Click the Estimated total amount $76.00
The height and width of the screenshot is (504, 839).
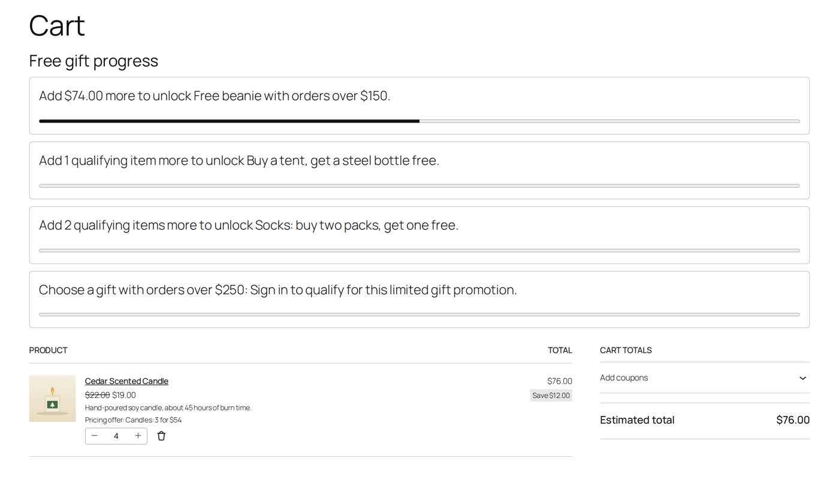pos(792,420)
